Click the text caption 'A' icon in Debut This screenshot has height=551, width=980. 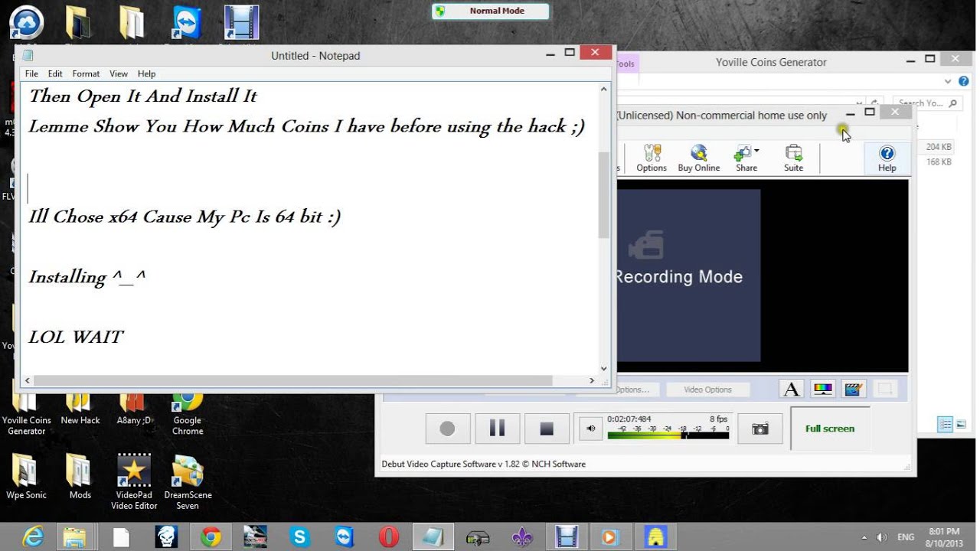[x=792, y=390]
